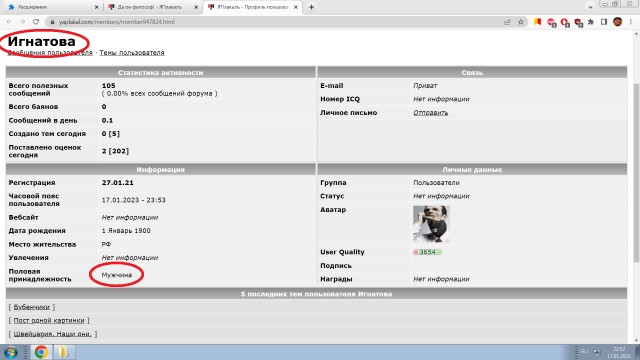Viewport: 640px width, 360px height.
Task: Click the yellow-red bookmark extension icon
Action: click(537, 22)
